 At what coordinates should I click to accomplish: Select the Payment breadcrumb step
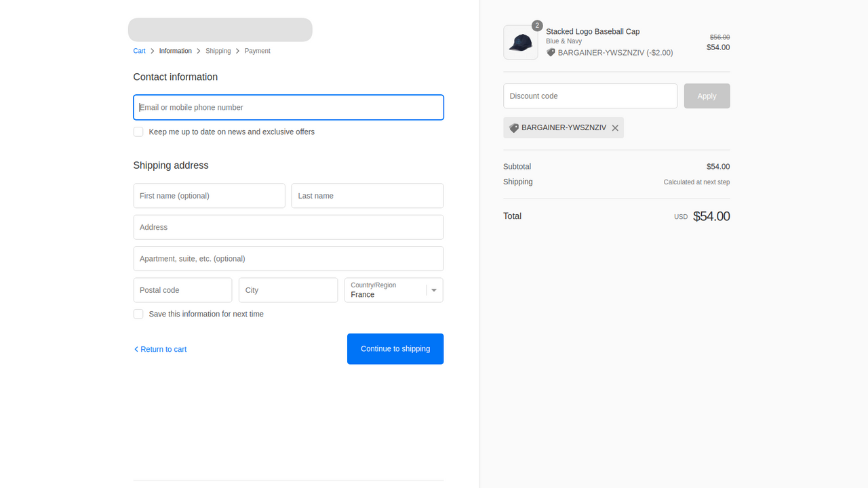click(x=257, y=51)
